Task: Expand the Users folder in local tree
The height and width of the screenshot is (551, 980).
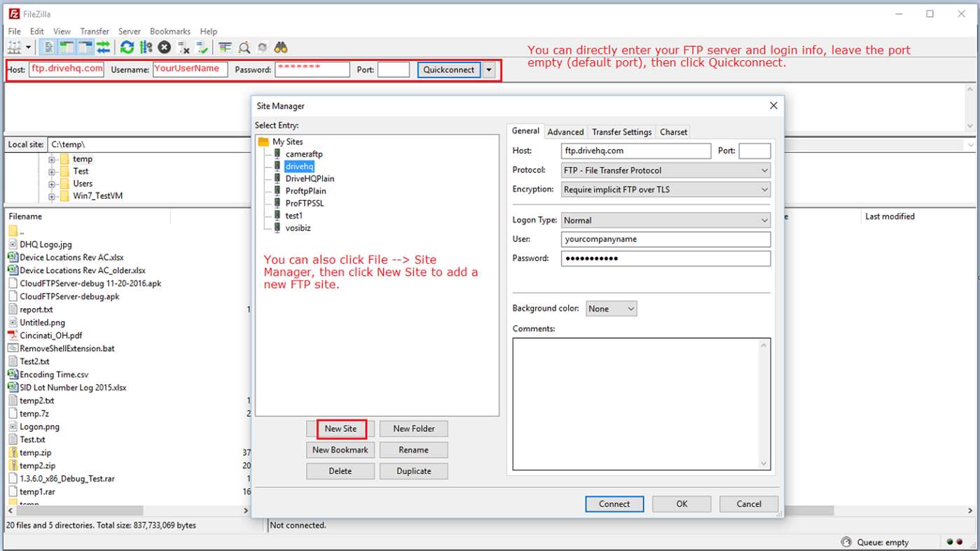Action: 52,183
